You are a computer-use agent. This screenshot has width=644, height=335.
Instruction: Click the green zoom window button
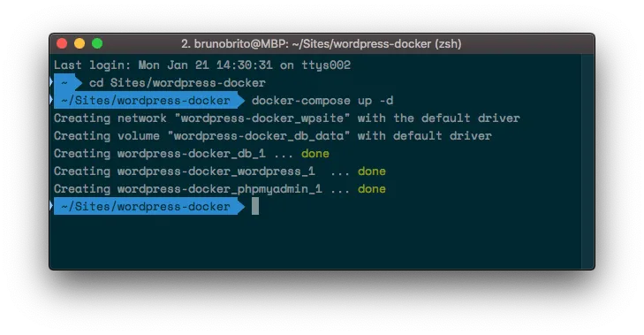[97, 43]
